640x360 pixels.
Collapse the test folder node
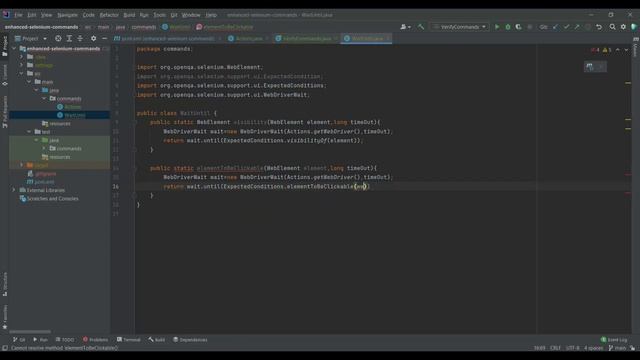29,132
